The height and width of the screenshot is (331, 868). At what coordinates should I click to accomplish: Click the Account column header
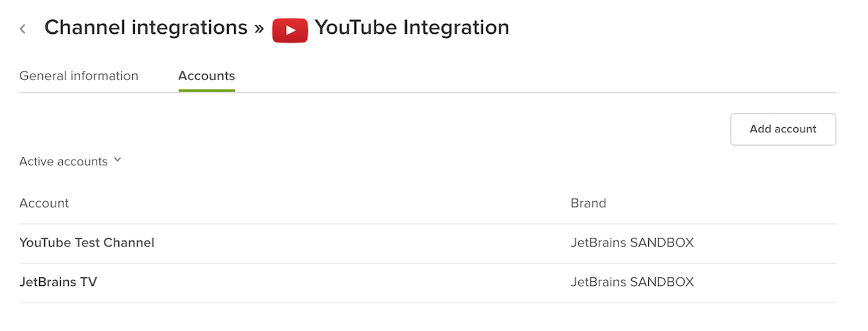tap(44, 203)
